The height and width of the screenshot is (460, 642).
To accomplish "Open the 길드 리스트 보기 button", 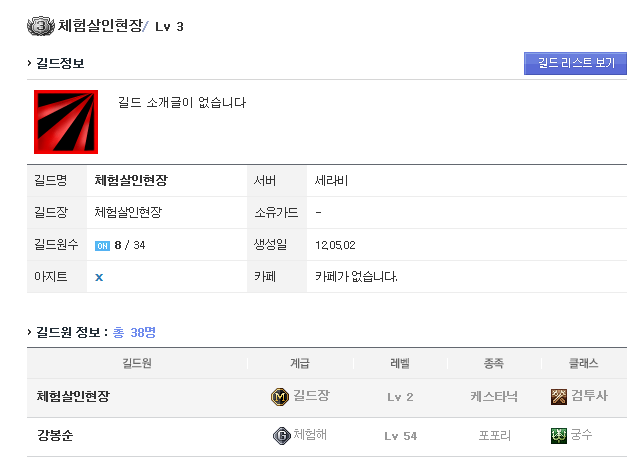I will pyautogui.click(x=575, y=64).
